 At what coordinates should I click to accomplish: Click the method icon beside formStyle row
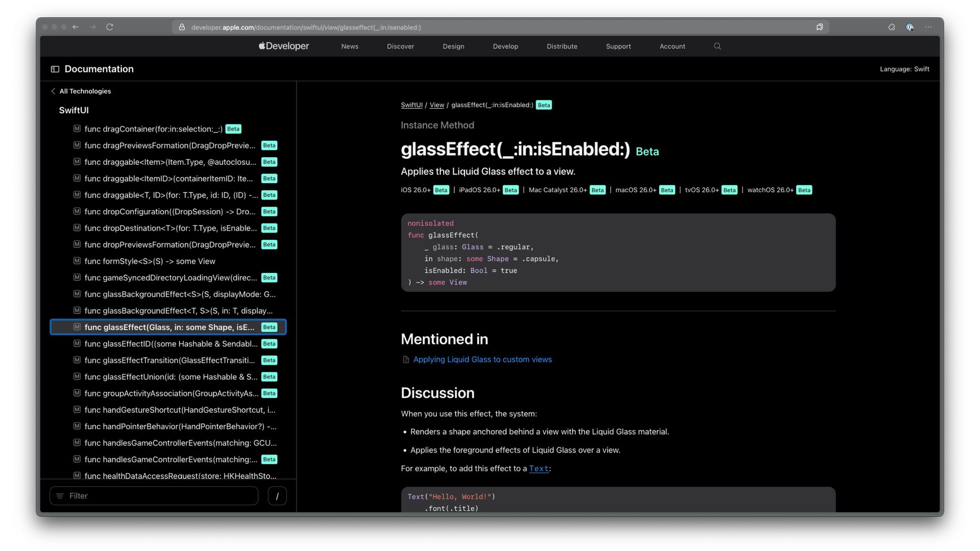[77, 261]
